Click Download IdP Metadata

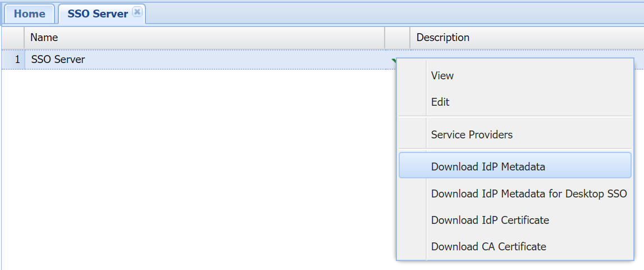point(488,166)
